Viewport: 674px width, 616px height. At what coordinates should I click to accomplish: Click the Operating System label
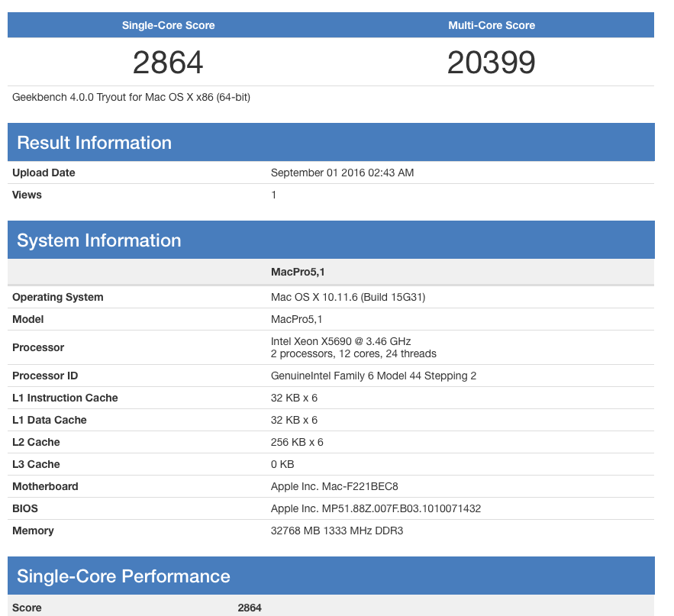coord(57,297)
